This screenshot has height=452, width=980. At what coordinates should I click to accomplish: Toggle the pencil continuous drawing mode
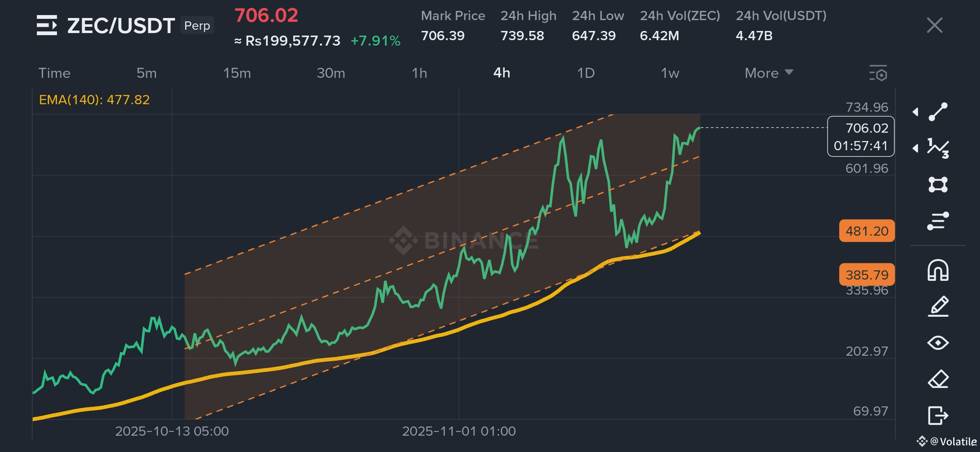[938, 306]
